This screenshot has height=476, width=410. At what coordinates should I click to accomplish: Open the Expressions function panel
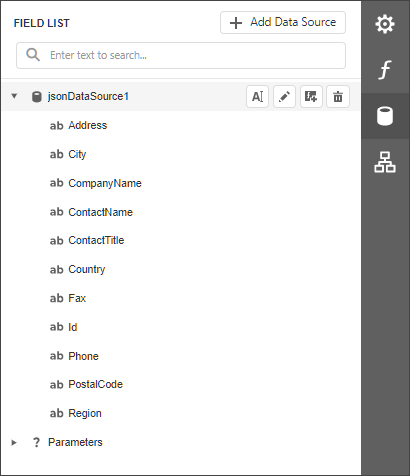pyautogui.click(x=385, y=70)
